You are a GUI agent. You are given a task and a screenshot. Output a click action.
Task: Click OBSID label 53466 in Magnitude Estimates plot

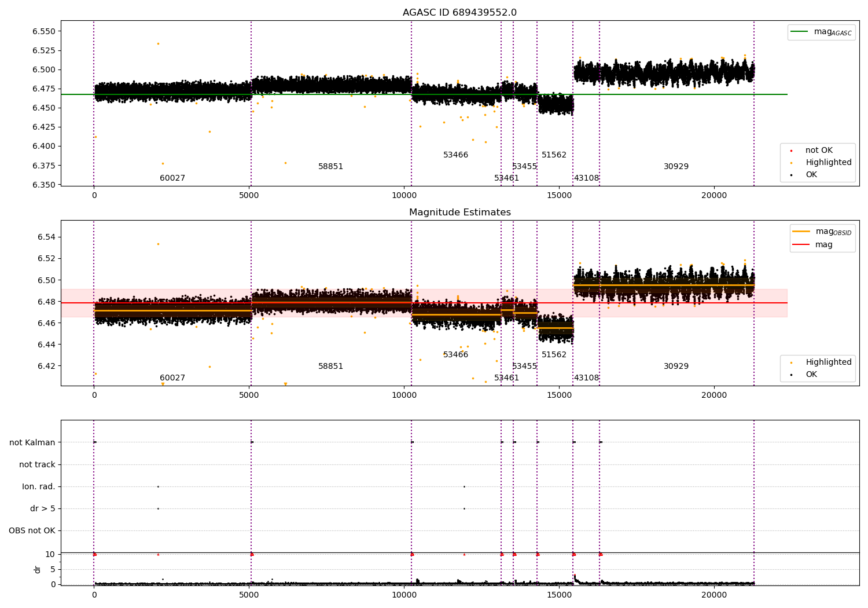[x=455, y=355]
